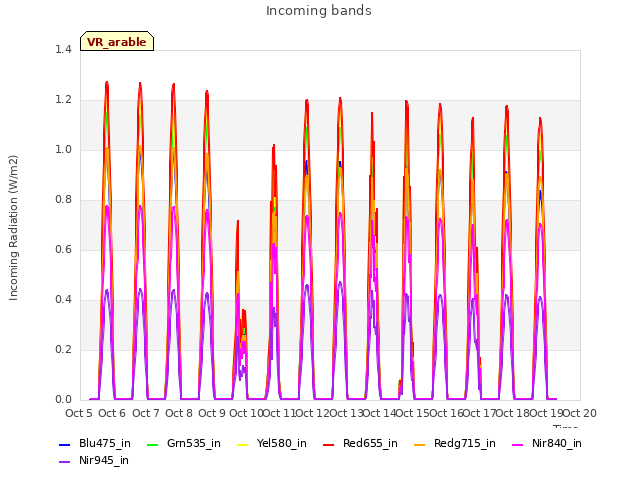
Task: Click the Incoming Radiation (W/m2) axis label
Action: click(13, 228)
